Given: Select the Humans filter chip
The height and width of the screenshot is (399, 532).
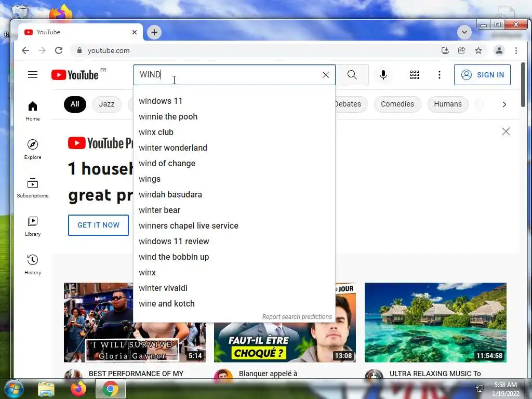Looking at the screenshot, I should tap(447, 104).
